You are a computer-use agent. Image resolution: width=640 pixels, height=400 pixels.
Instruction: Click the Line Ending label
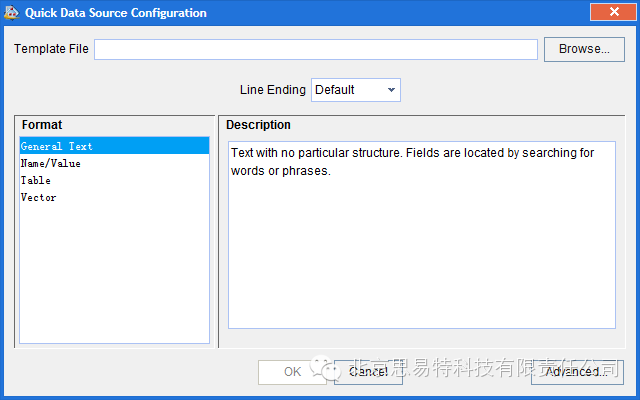[x=272, y=90]
